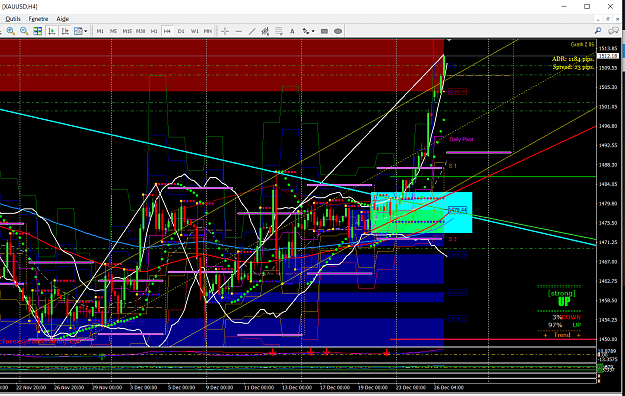This screenshot has height=396, width=625.
Task: Open the Outils menu
Action: [13, 19]
